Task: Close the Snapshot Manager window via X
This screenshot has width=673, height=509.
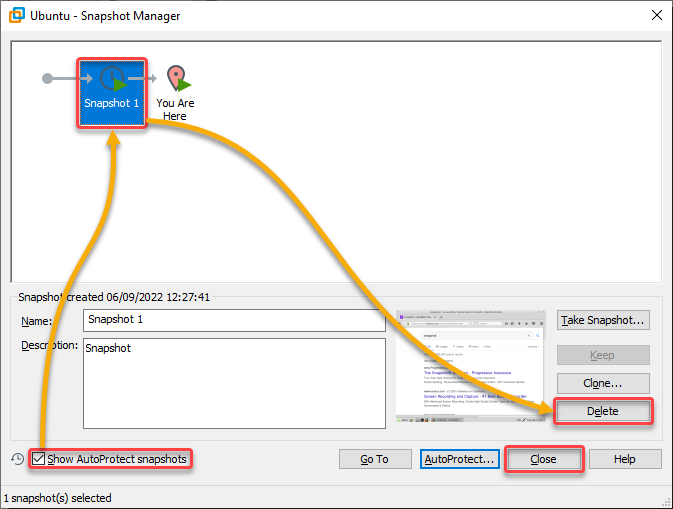Action: (x=657, y=15)
